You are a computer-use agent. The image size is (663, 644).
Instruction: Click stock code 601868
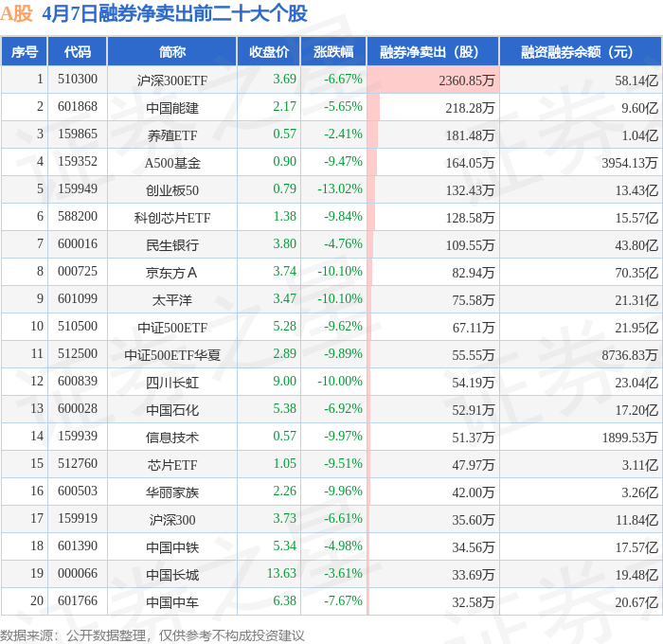pyautogui.click(x=78, y=107)
